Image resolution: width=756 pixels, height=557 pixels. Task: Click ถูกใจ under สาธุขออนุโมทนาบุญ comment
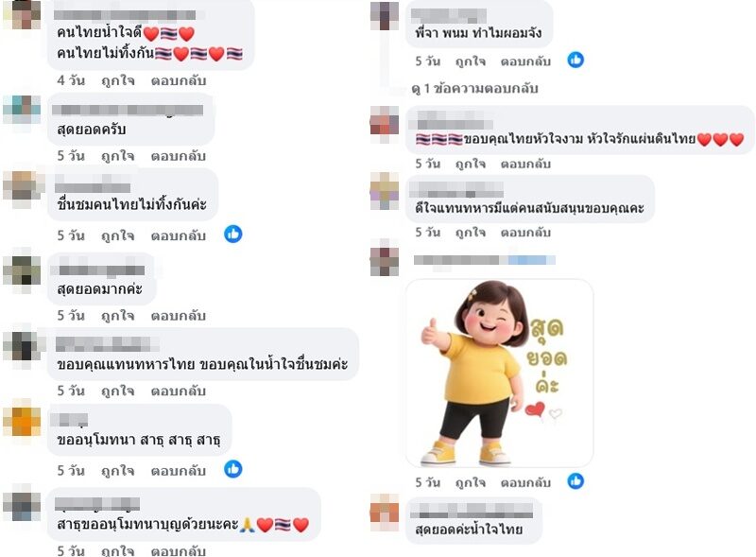(117, 550)
